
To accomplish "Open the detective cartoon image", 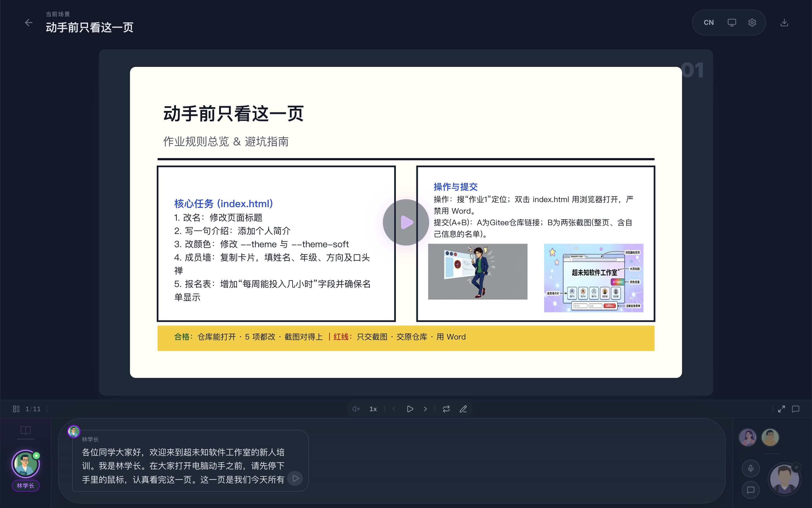I will [478, 271].
